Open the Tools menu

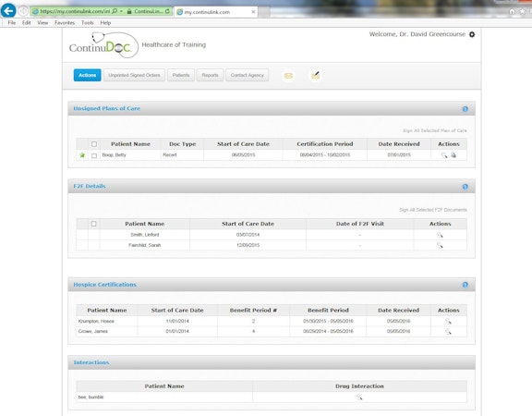tap(87, 23)
